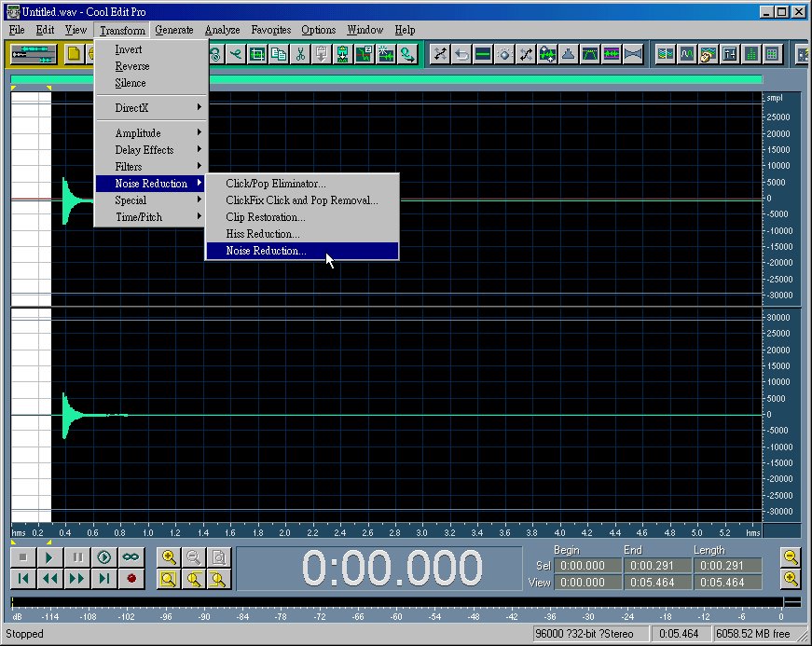
Task: Click the green bar-graph frequency analysis icon
Action: [x=750, y=54]
